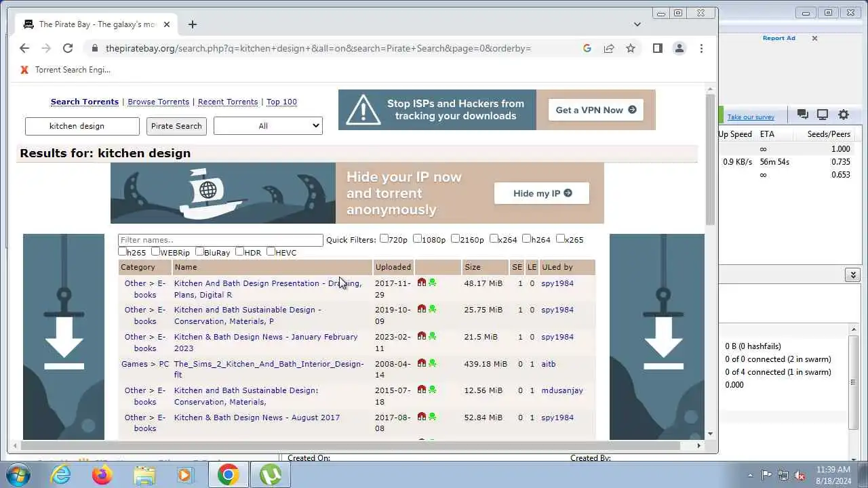Screen dimensions: 868x488
Task: Click green skull icon for Kitchen And Bath Design Presentation
Action: [433, 283]
